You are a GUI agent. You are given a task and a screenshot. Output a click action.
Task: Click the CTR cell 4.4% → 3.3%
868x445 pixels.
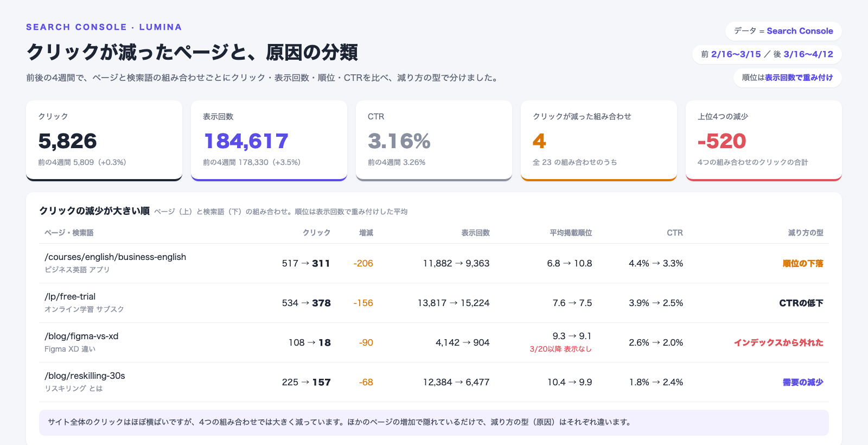coord(656,263)
